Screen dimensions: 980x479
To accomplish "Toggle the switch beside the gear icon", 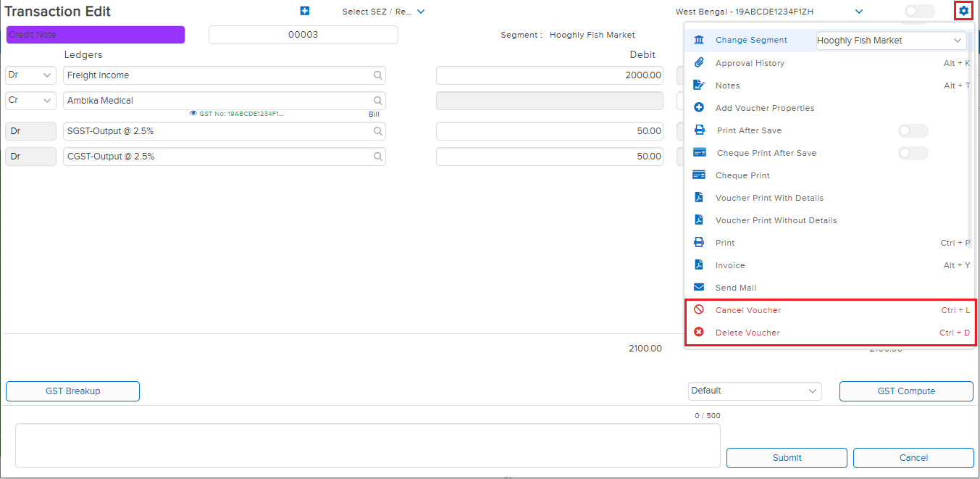I will pyautogui.click(x=919, y=11).
